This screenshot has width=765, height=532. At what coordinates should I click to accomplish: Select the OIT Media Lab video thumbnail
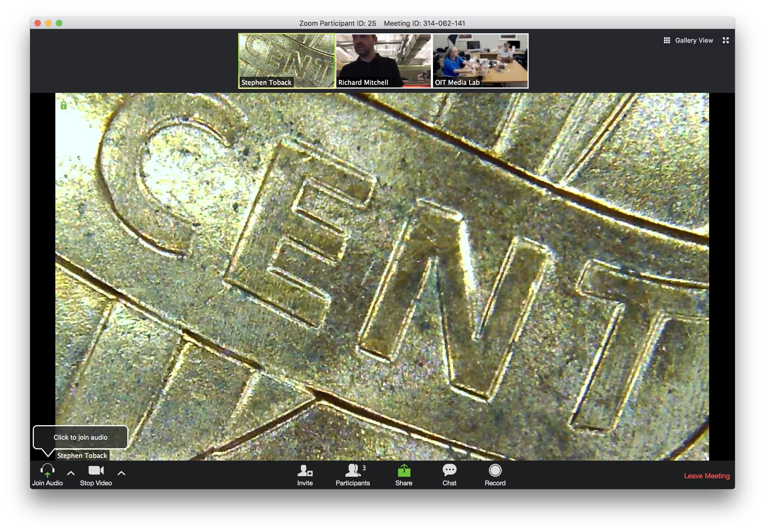[480, 61]
